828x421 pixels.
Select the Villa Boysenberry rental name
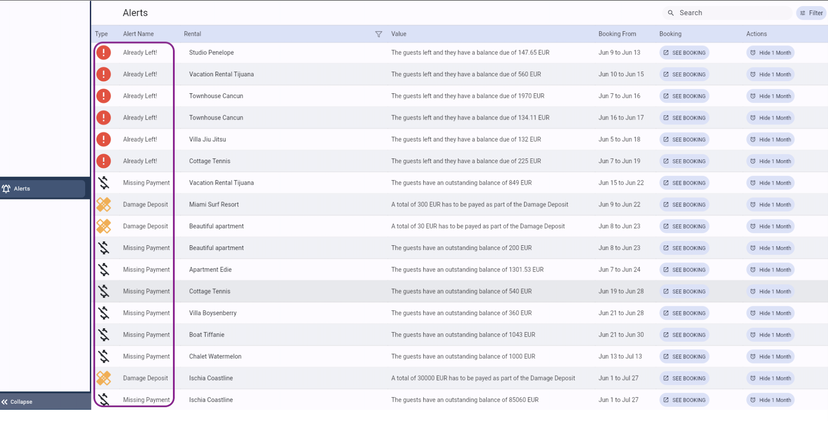coord(213,313)
